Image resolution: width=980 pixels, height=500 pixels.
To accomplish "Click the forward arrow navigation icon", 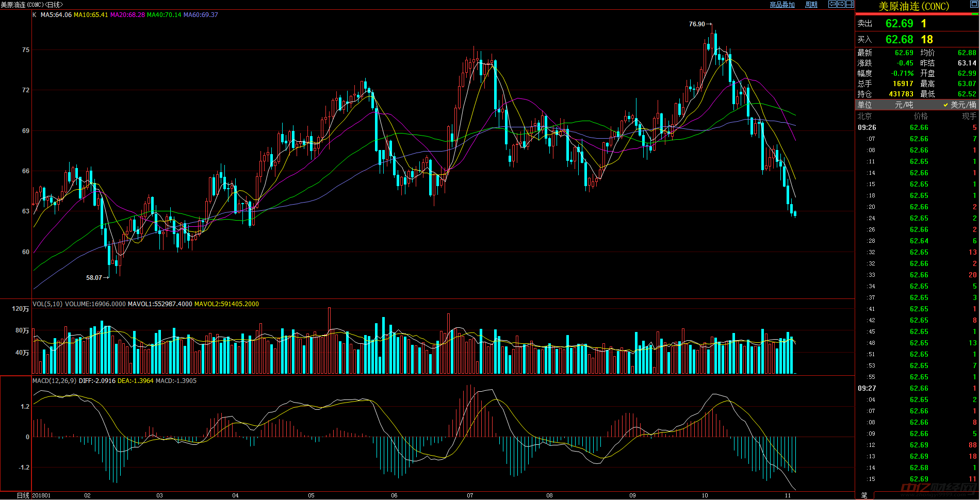I will click(841, 4).
